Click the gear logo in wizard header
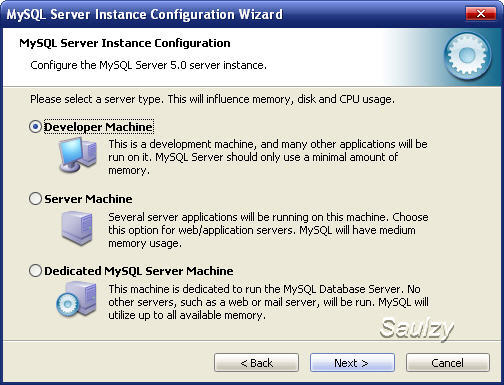504x385 pixels. (468, 56)
